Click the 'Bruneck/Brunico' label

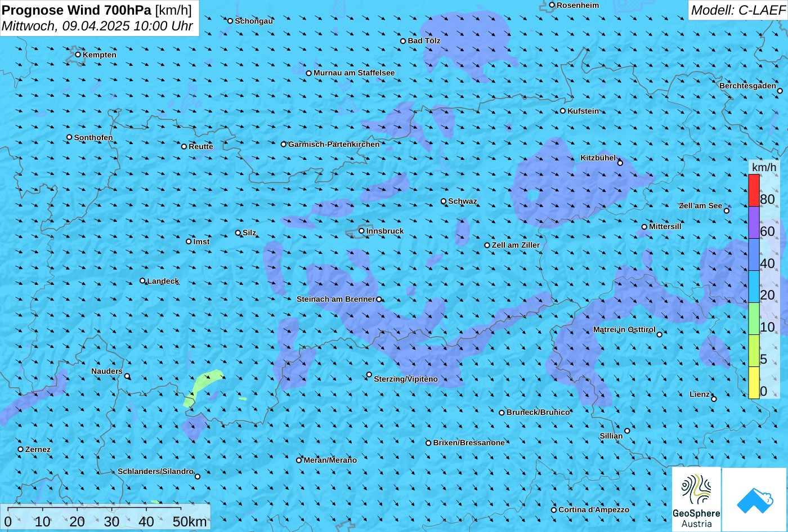pos(538,413)
